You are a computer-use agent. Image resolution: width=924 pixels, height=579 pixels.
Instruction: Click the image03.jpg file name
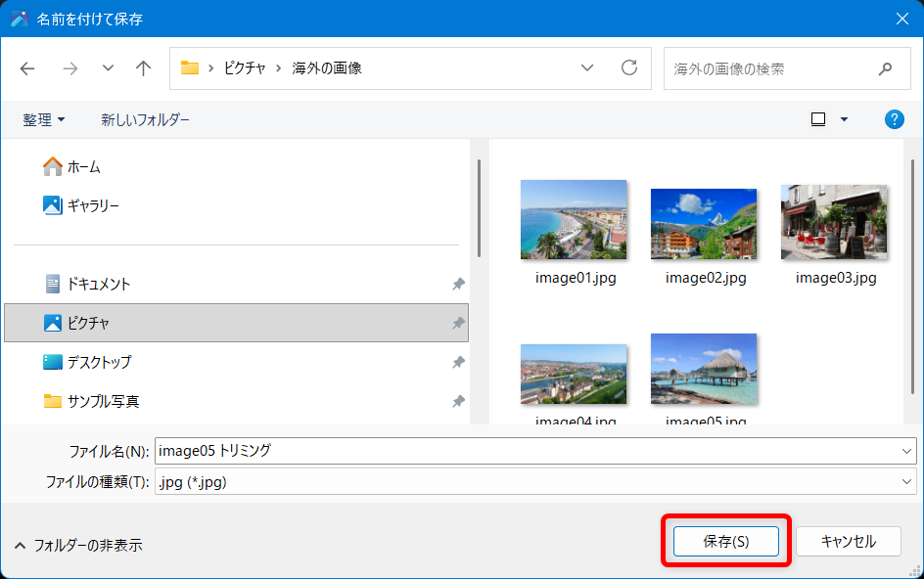tap(836, 278)
